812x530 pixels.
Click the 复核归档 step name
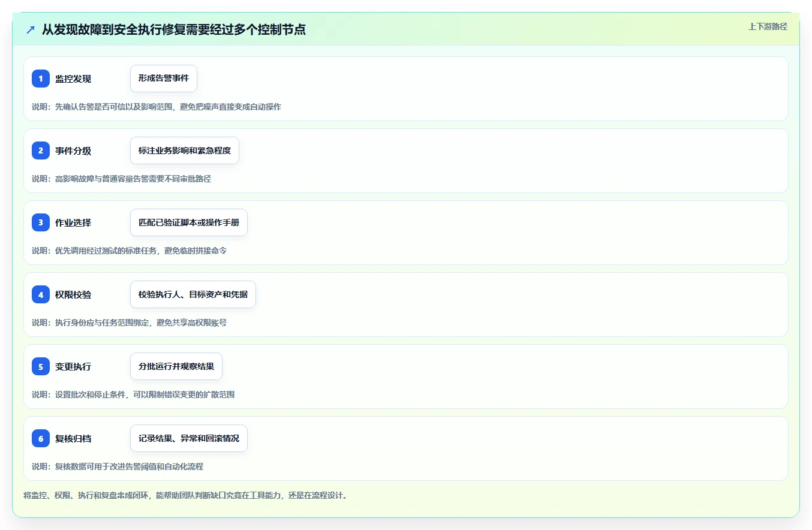73,438
